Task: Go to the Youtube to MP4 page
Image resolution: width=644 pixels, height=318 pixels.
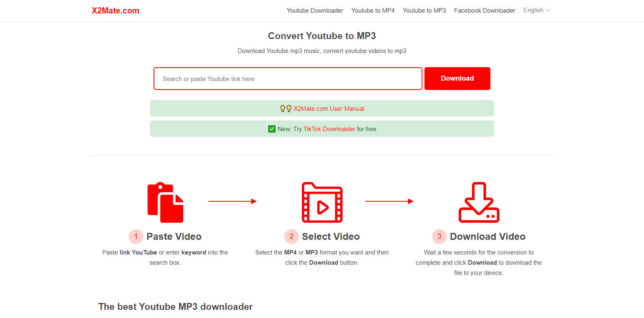Action: click(373, 11)
